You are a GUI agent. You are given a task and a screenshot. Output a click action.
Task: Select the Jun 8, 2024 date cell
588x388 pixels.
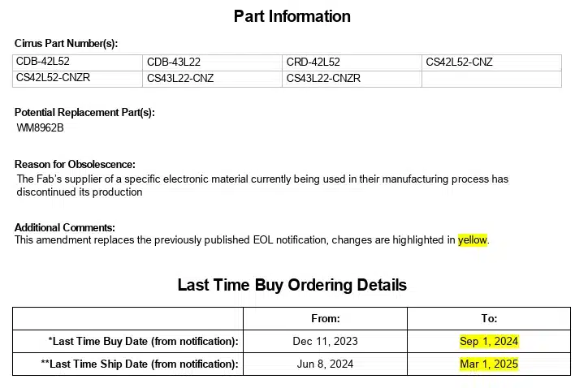[x=325, y=364]
